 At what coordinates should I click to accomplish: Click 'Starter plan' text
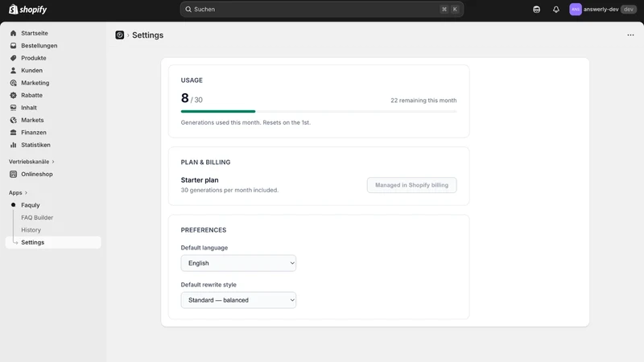coord(200,179)
